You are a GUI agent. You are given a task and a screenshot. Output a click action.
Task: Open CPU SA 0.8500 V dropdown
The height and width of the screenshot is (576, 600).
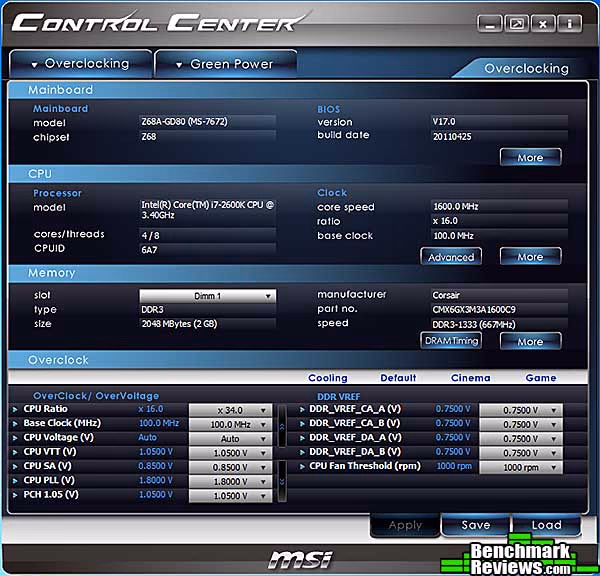[x=230, y=467]
